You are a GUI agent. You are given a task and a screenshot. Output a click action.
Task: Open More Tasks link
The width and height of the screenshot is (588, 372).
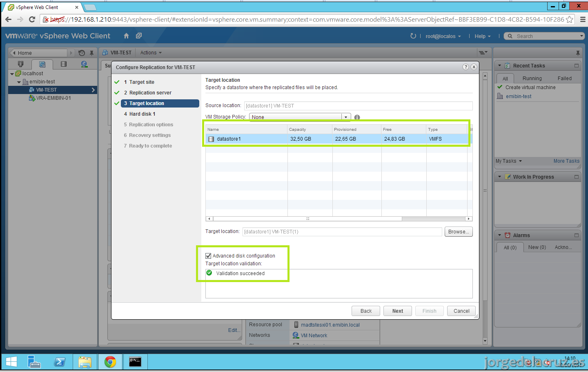[566, 161]
